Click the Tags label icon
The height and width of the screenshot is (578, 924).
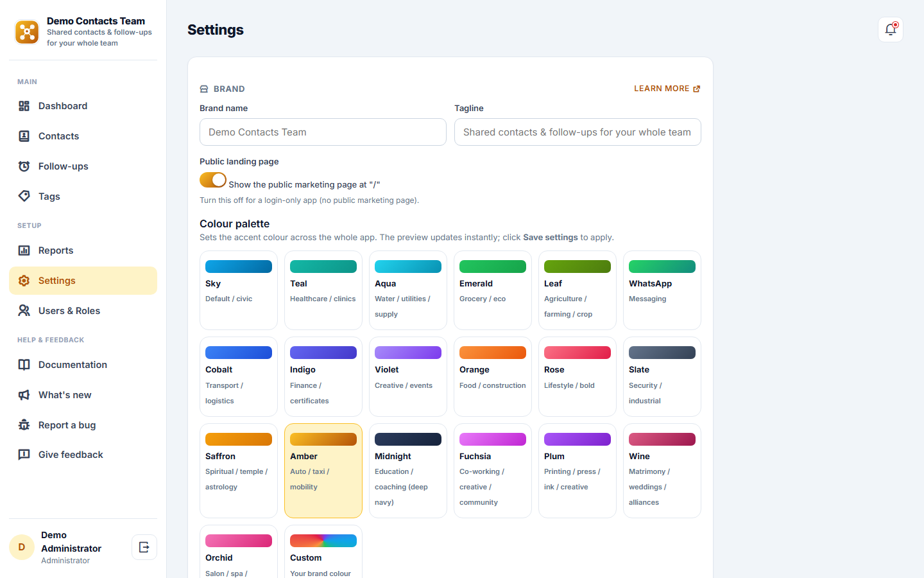click(x=24, y=197)
